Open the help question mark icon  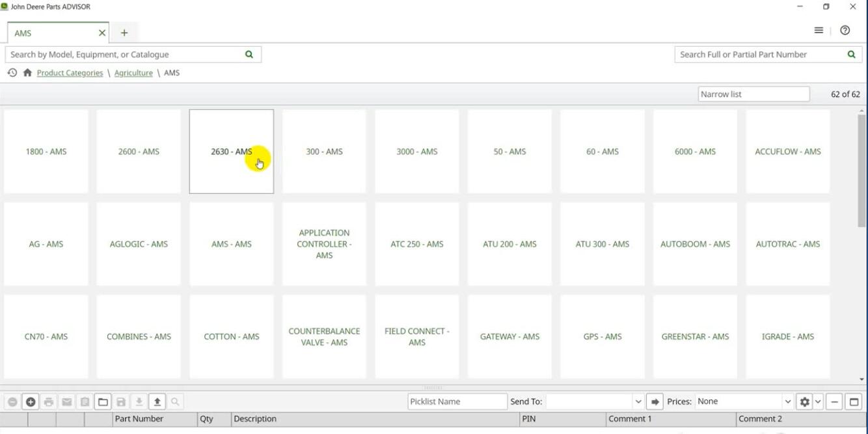click(845, 31)
